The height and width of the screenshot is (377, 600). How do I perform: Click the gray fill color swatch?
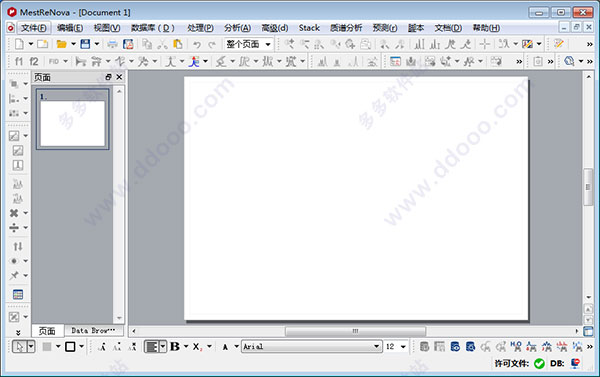tap(47, 347)
